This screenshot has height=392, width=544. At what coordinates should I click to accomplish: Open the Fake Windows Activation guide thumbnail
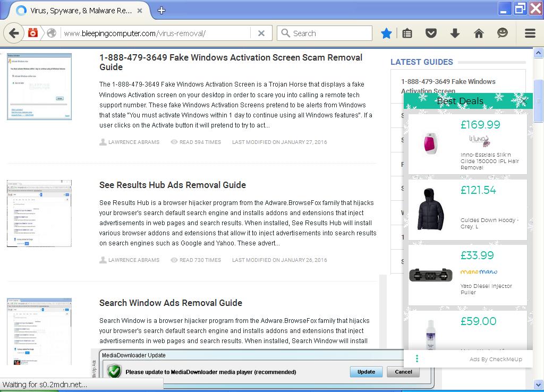click(39, 87)
